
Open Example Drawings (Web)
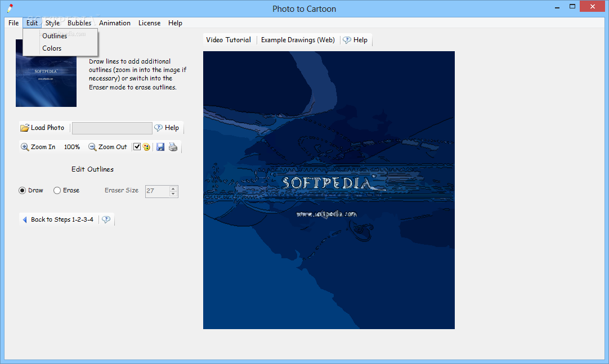coord(298,40)
